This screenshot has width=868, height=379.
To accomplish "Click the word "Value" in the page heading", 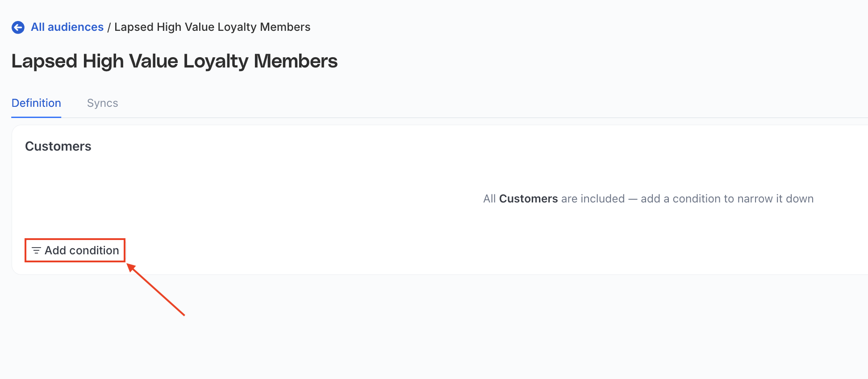I will tap(154, 61).
